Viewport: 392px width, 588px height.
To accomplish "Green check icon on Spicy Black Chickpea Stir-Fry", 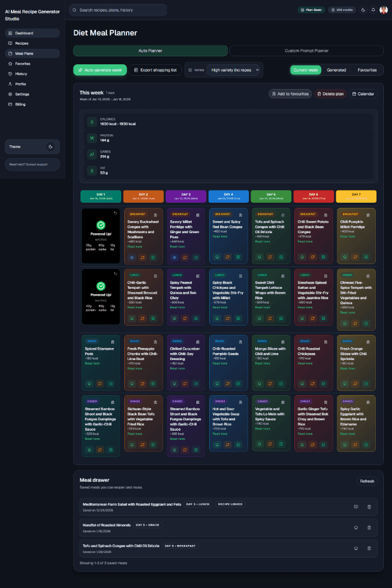I will (238, 318).
